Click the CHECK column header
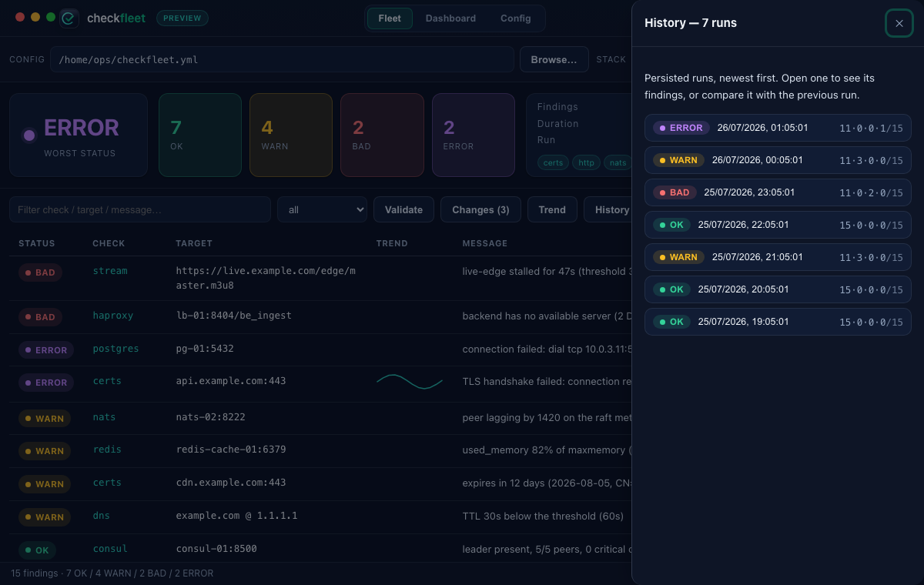This screenshot has width=924, height=585. coord(109,243)
